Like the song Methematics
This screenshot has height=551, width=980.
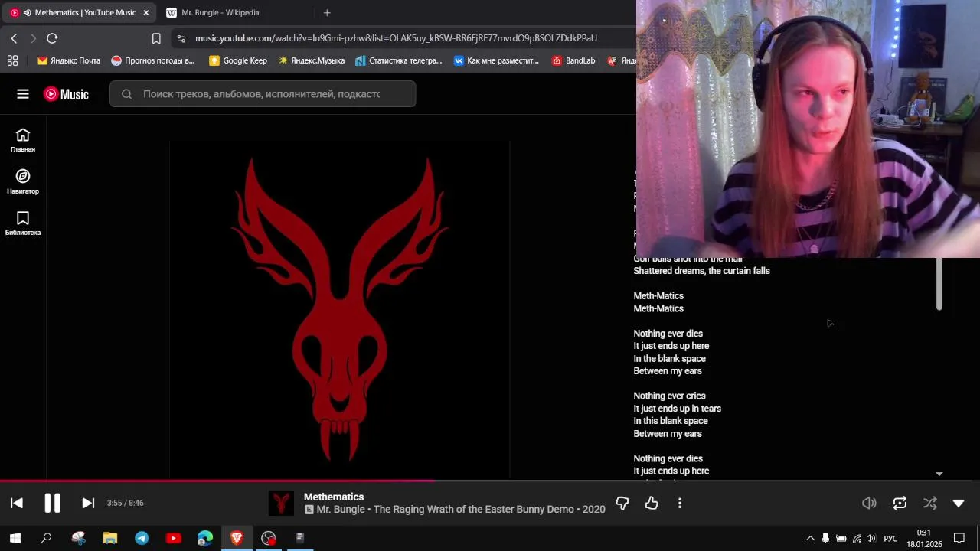pyautogui.click(x=652, y=503)
